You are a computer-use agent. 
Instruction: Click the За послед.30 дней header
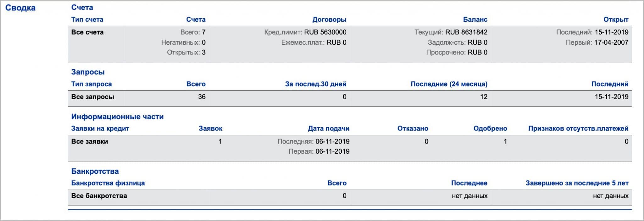point(316,84)
